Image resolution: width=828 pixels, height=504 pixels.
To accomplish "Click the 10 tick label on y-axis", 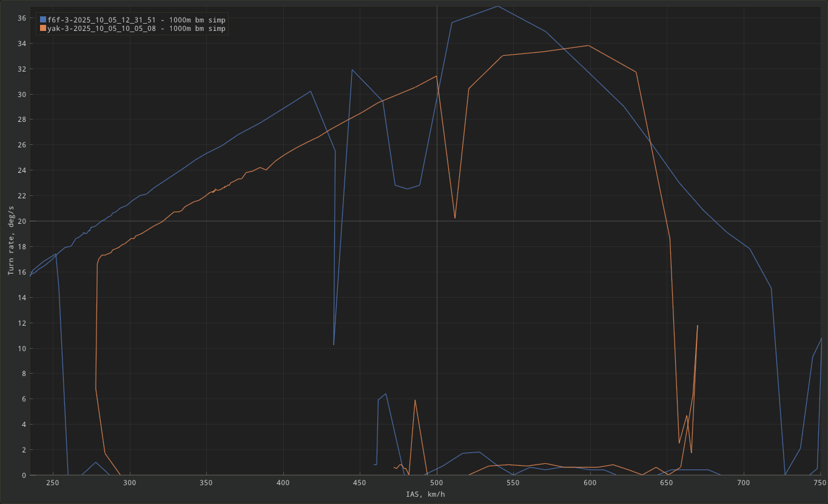I will [21, 348].
